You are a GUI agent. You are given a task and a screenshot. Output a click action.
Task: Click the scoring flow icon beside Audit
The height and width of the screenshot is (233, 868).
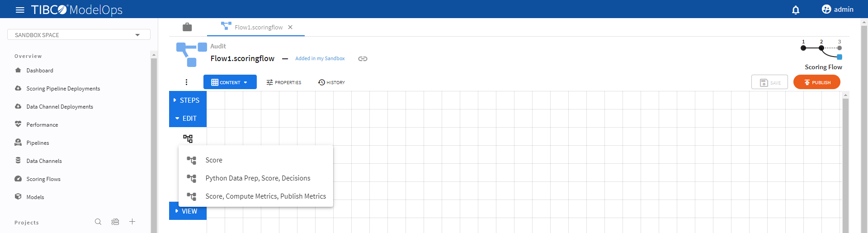(191, 54)
